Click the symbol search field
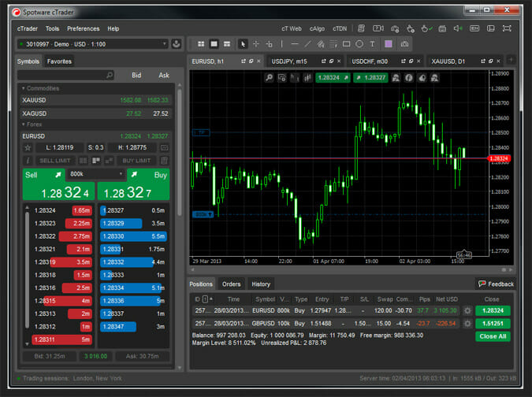 pos(66,76)
